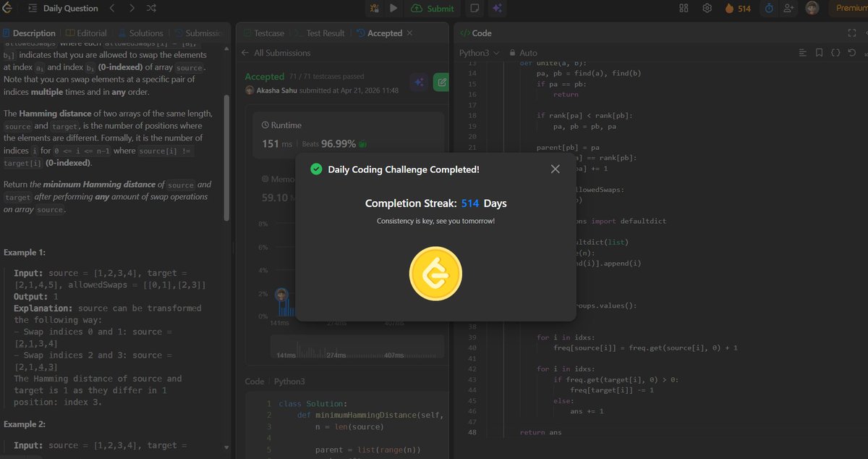Click the purple sparkle analyze button beside Accepted
868x459 pixels.
pyautogui.click(x=418, y=83)
